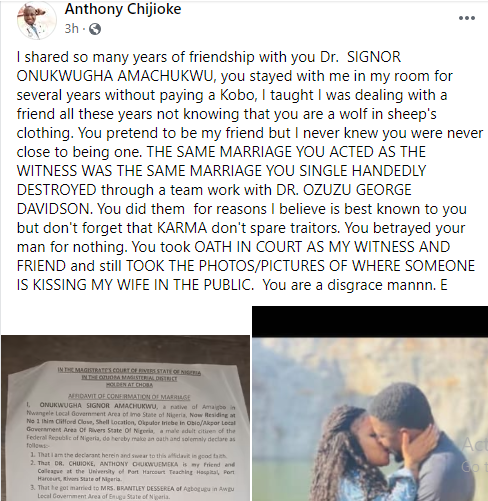
Task: Open the three-dot post options menu
Action: tap(467, 18)
